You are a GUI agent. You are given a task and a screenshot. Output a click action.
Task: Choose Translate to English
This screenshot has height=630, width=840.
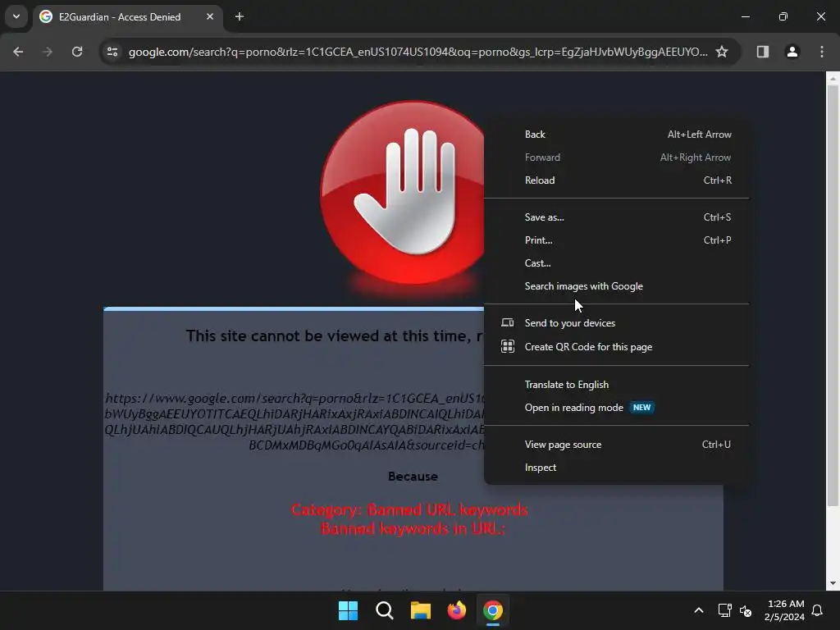[617, 385]
